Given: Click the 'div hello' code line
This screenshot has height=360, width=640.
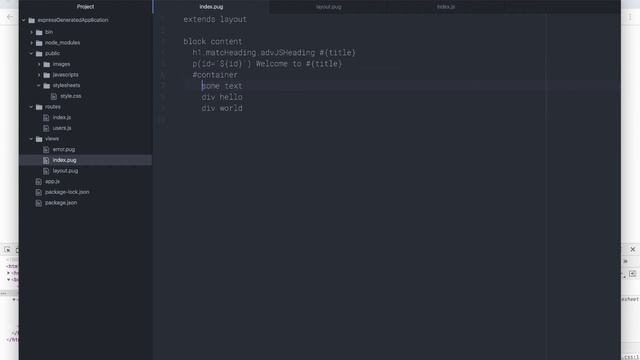Looking at the screenshot, I should click(x=222, y=97).
